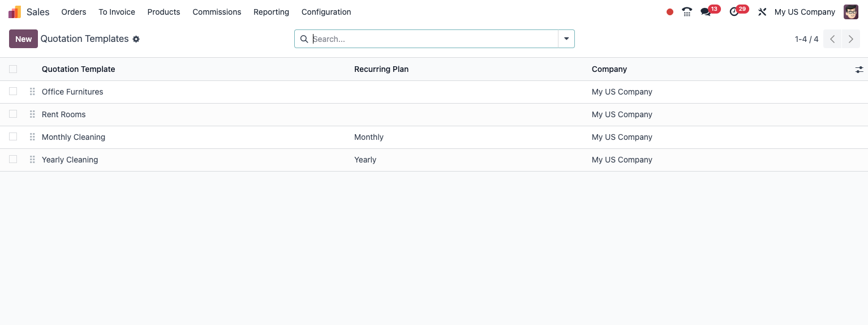Image resolution: width=868 pixels, height=325 pixels.
Task: Click Company cell in Monthly Cleaning row
Action: (622, 137)
